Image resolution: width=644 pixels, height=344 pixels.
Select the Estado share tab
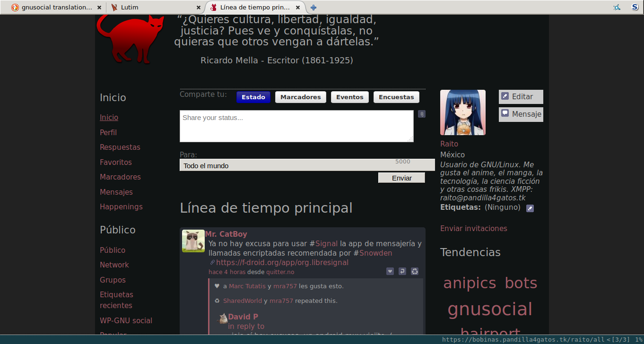click(253, 97)
